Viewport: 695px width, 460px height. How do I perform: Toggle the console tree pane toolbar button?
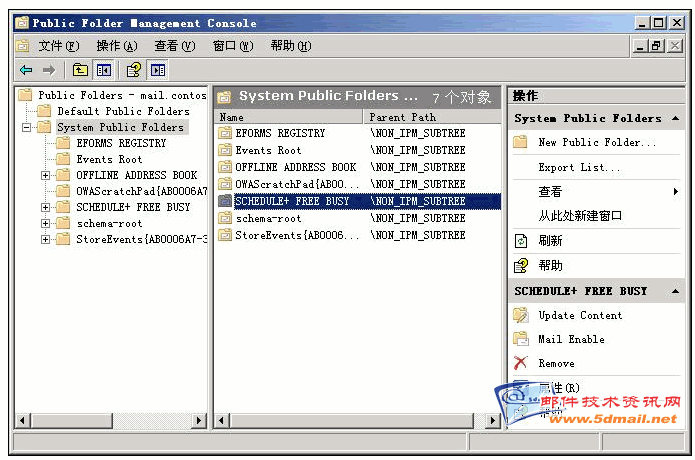coord(103,70)
